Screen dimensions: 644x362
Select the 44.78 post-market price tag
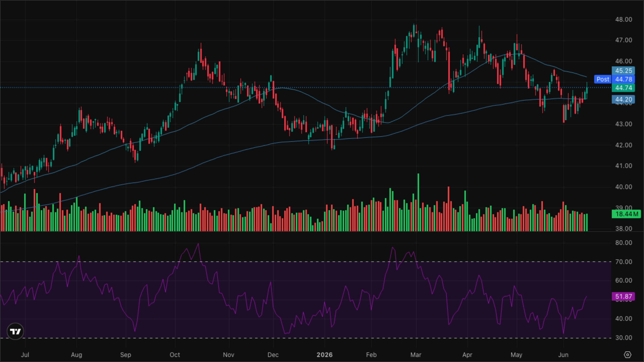(623, 79)
